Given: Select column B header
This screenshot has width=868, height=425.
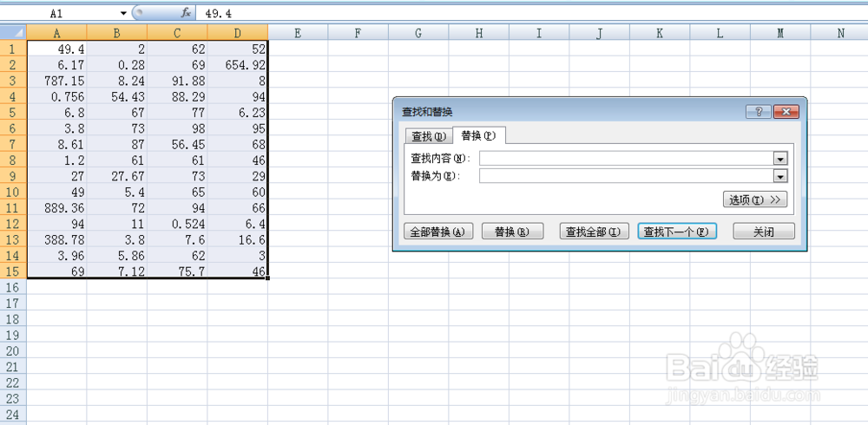Looking at the screenshot, I should click(117, 33).
